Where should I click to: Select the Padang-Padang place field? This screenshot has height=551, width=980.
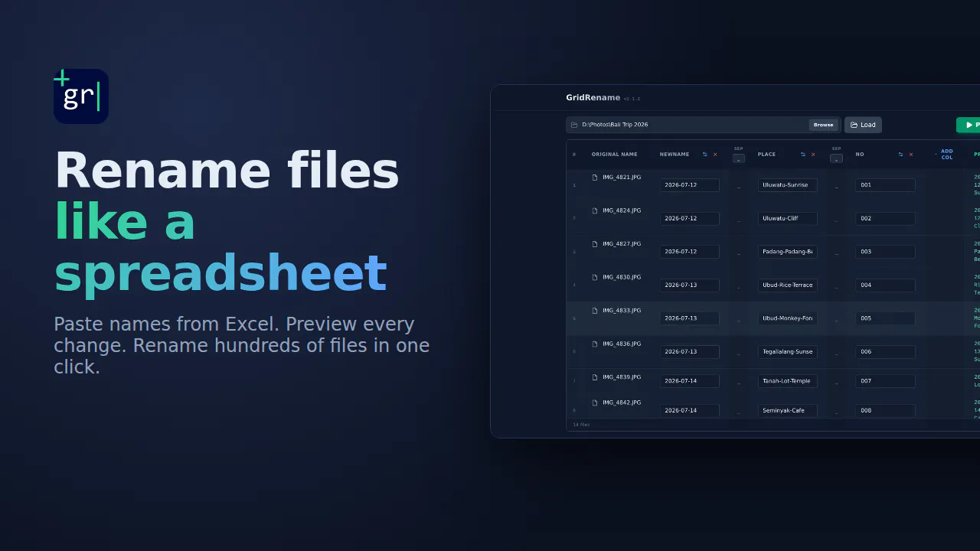coord(788,252)
